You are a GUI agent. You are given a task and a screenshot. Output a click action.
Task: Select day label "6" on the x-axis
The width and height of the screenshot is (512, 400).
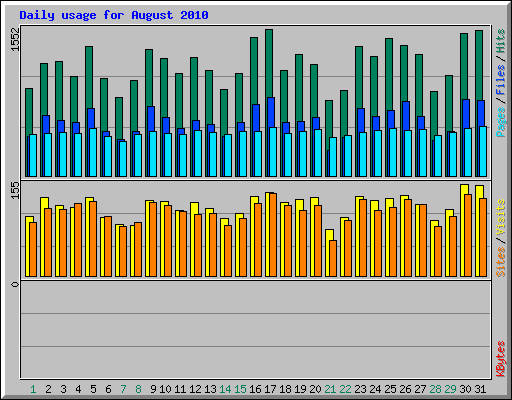tap(108, 389)
